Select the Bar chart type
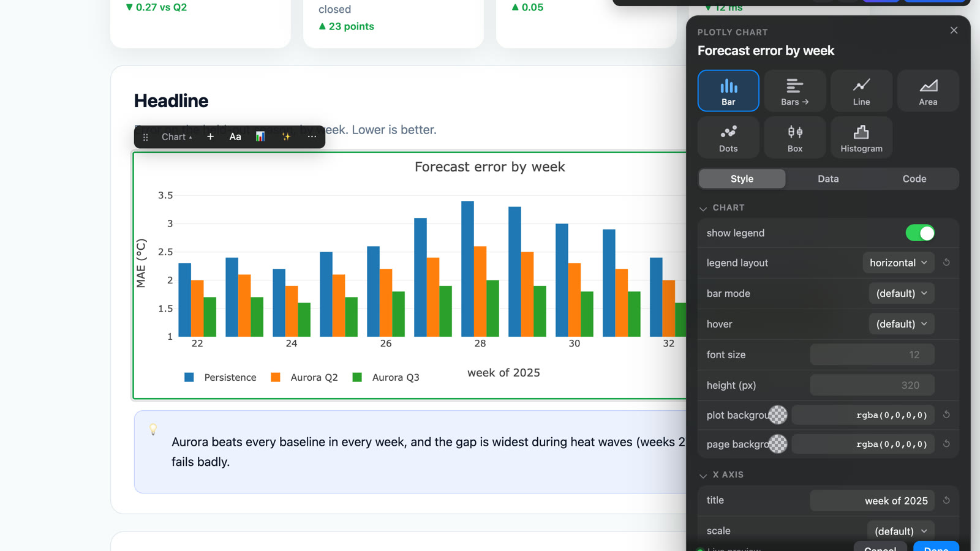980x551 pixels. [x=728, y=91]
